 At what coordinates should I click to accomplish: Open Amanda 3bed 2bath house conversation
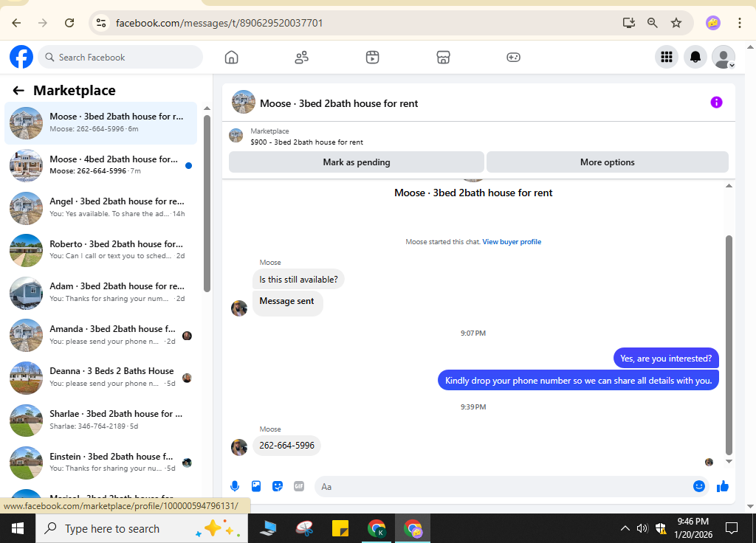click(x=100, y=335)
